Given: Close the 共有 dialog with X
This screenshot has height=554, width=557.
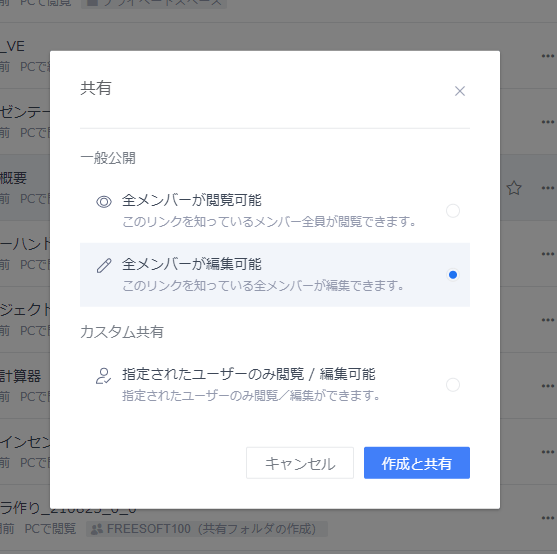Looking at the screenshot, I should (x=460, y=91).
